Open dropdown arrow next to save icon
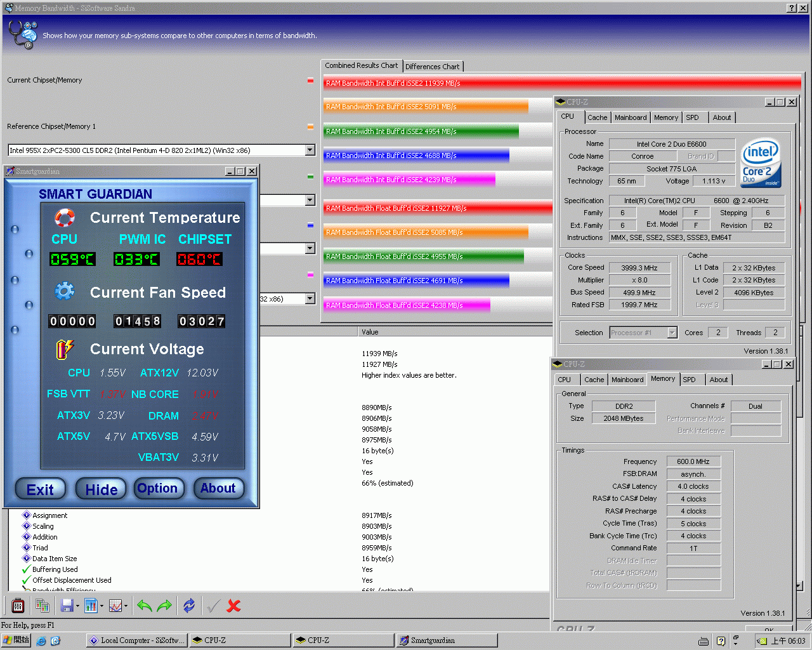Screen dimensions: 812x650 77,606
